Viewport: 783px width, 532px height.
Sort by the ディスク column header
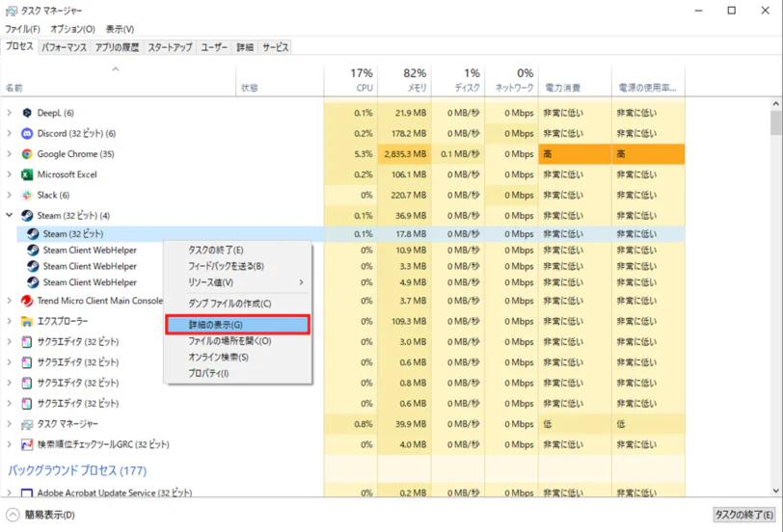458,80
